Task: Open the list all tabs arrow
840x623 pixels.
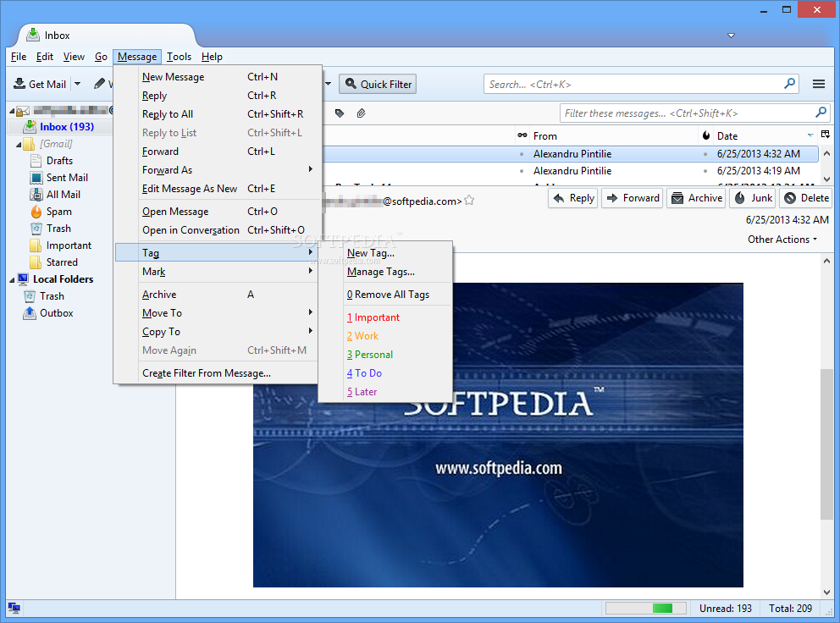Action: 731,36
